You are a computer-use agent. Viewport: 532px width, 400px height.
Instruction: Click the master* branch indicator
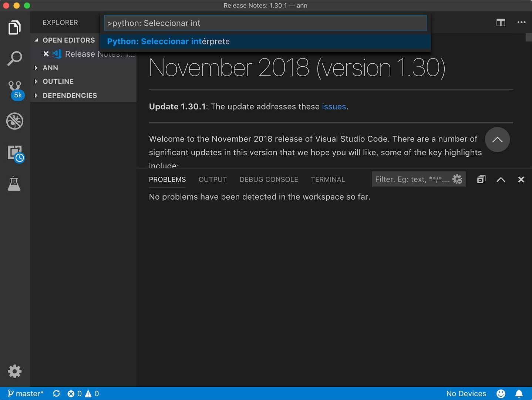pyautogui.click(x=26, y=394)
